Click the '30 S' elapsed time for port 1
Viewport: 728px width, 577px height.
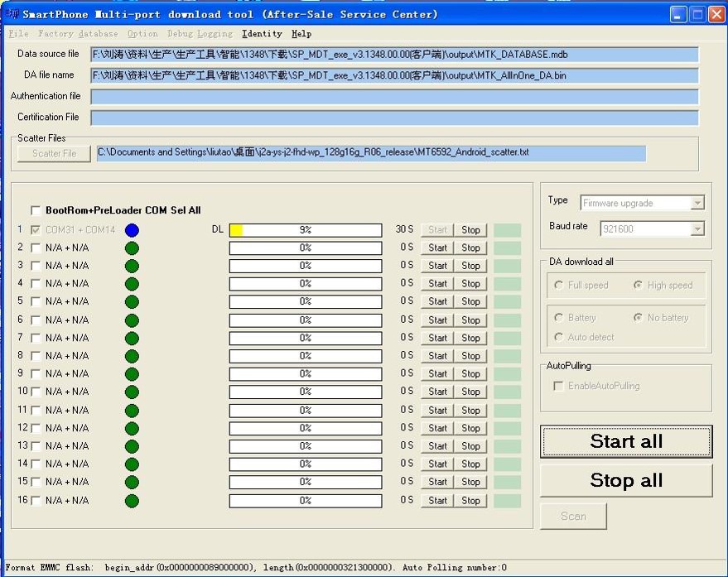(x=404, y=229)
